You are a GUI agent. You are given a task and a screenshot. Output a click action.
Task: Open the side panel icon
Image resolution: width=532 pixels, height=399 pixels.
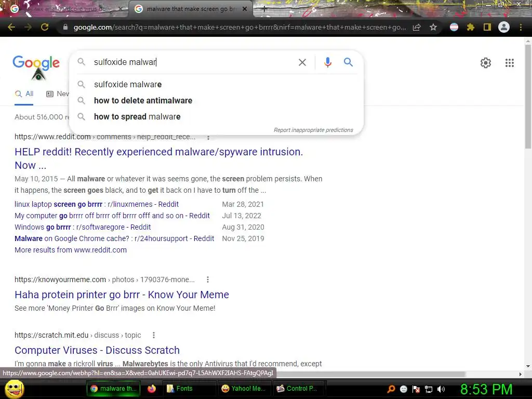487,27
